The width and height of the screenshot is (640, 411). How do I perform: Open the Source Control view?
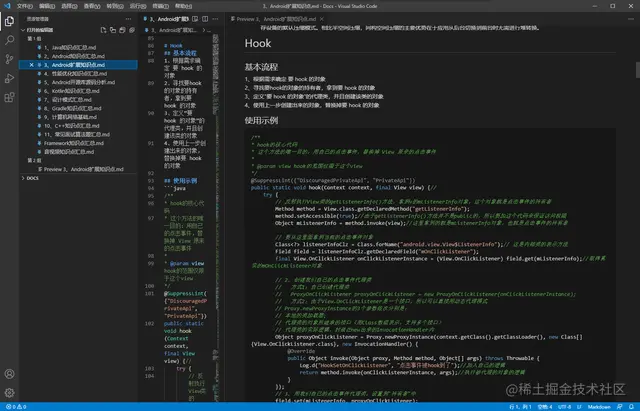(9, 59)
